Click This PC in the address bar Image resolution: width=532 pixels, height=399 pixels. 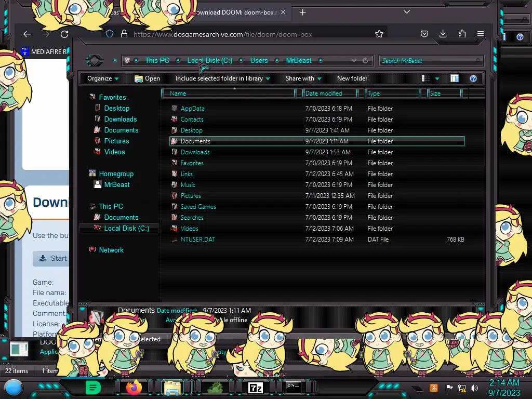tap(157, 60)
